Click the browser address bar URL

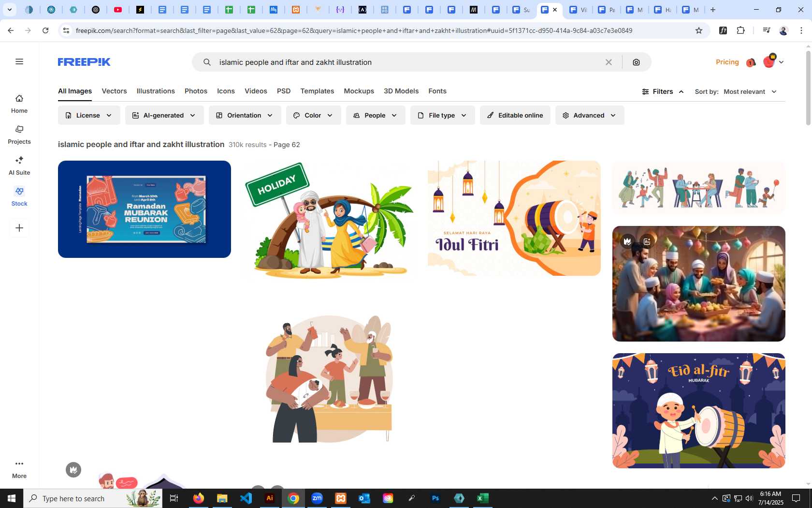354,30
